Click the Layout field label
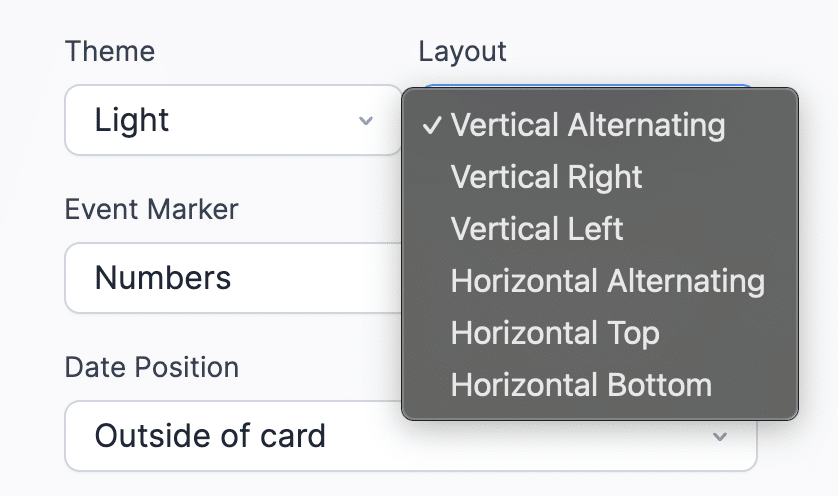The height and width of the screenshot is (496, 838). tap(463, 51)
